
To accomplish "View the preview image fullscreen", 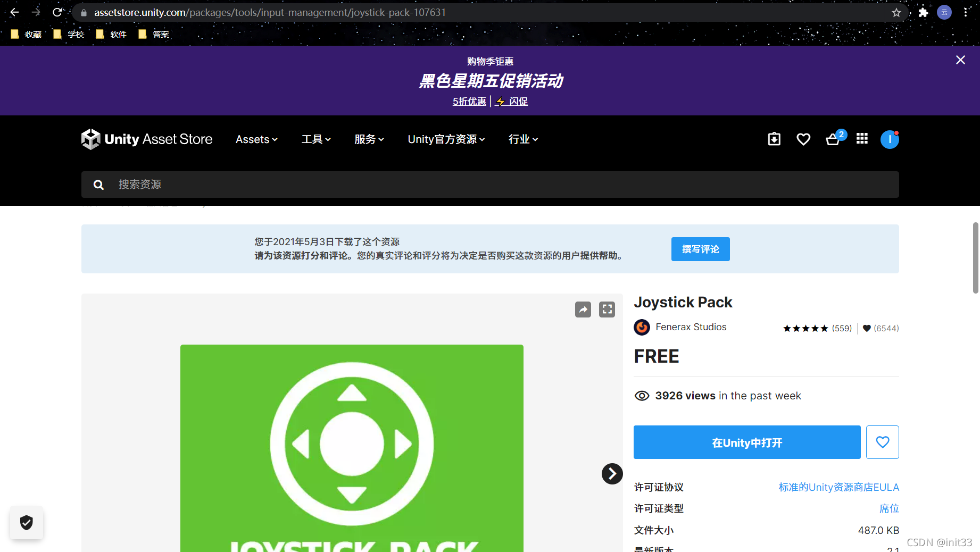I will click(x=607, y=310).
